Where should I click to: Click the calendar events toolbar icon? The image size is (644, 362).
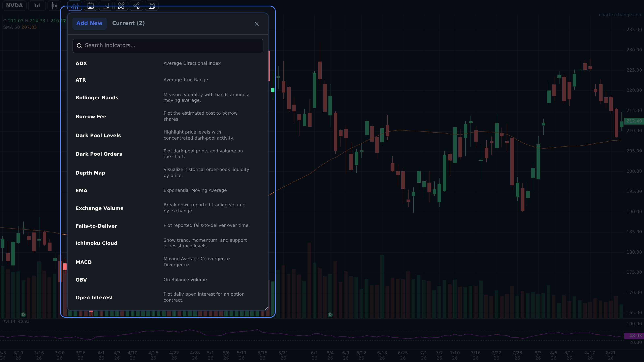tap(91, 5)
